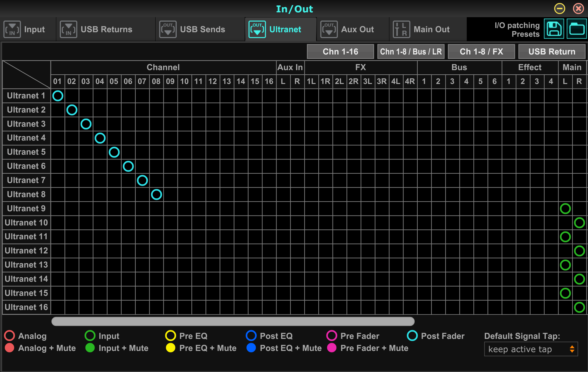Toggle Ultranet 16 patch from Main R
The width and height of the screenshot is (588, 372).
[x=580, y=307]
